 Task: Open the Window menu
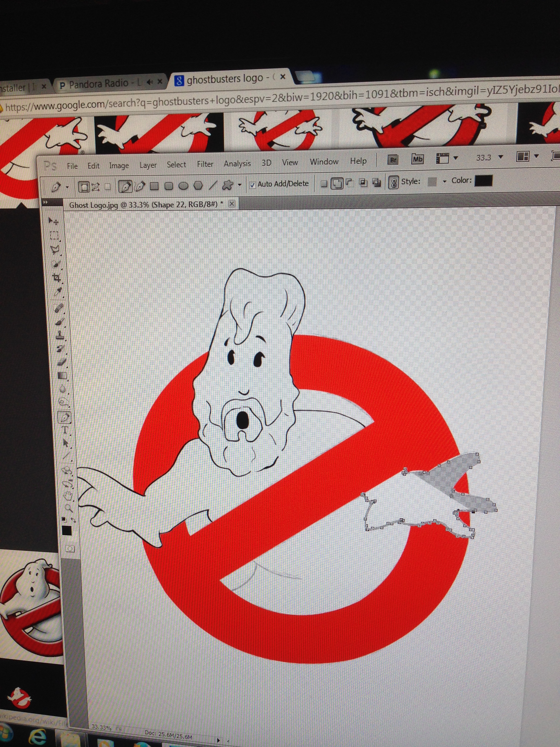point(324,162)
